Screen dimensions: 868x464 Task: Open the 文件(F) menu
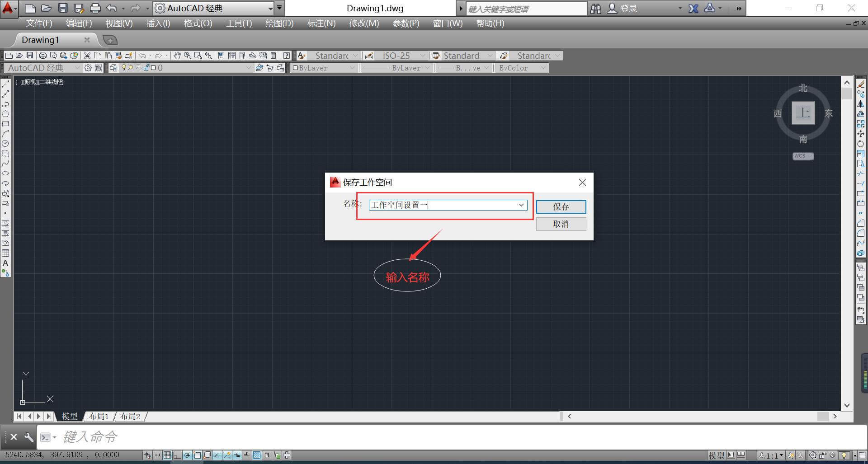(39, 23)
